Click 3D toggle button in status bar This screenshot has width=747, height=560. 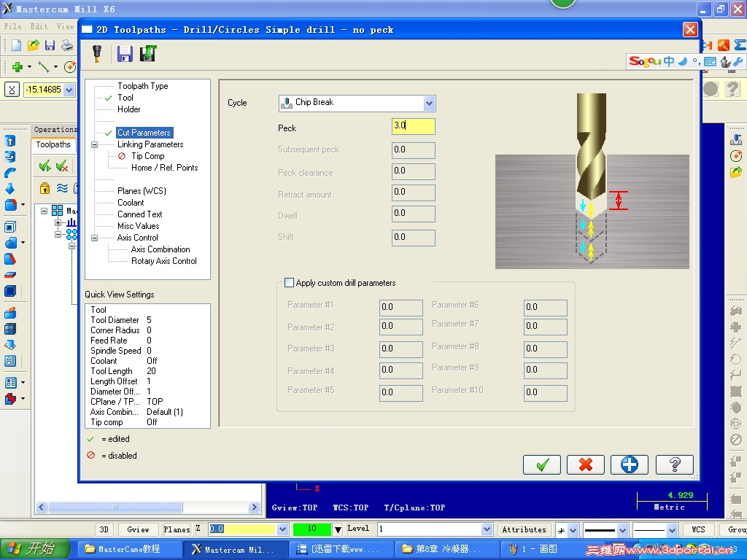click(x=104, y=529)
